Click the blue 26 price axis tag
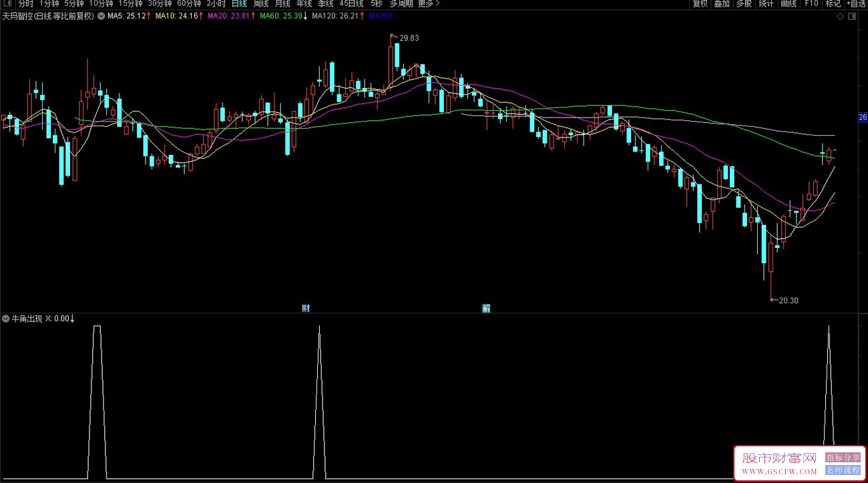868x483 pixels. click(x=863, y=118)
